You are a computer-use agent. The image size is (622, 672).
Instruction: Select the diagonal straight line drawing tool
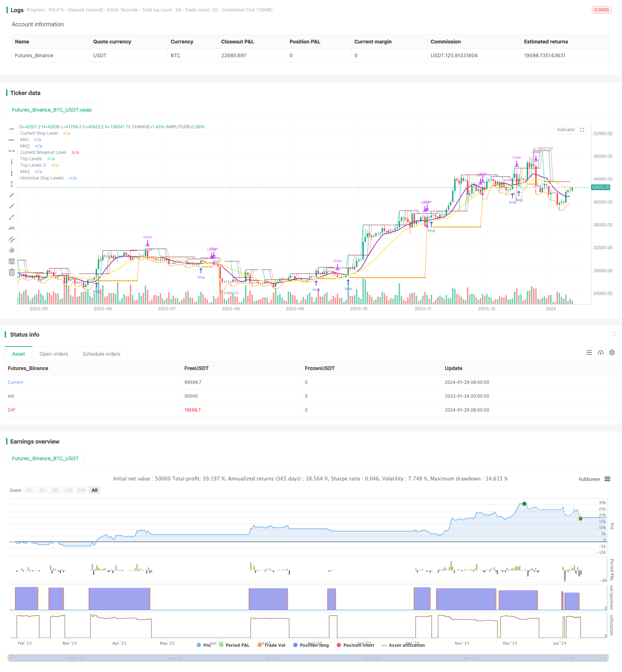(12, 195)
